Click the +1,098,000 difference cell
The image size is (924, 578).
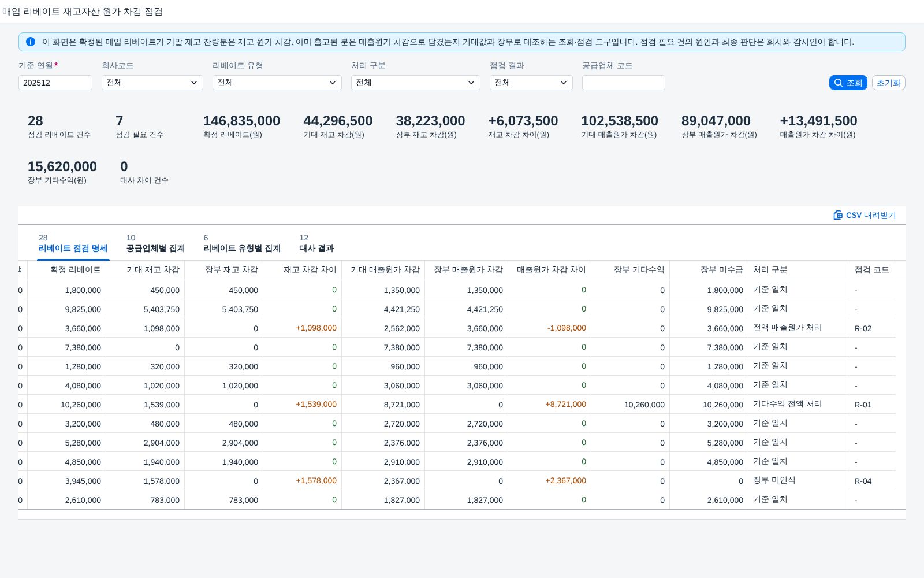click(x=303, y=328)
